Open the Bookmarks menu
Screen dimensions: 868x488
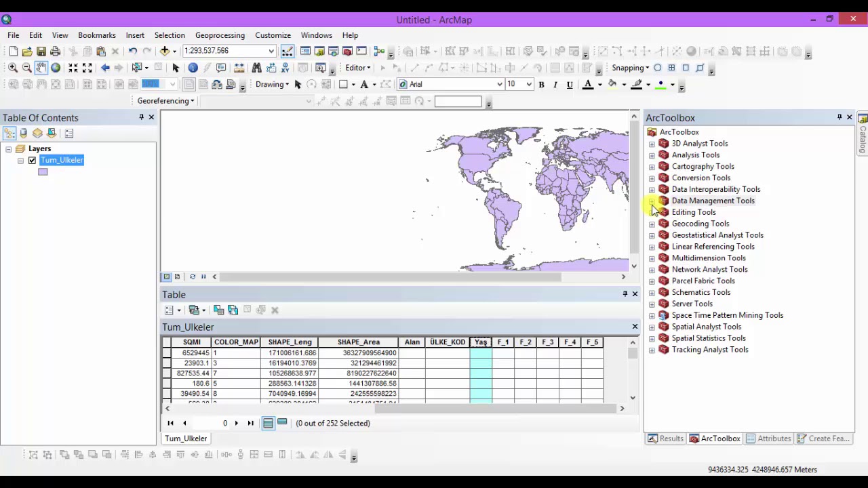point(97,35)
